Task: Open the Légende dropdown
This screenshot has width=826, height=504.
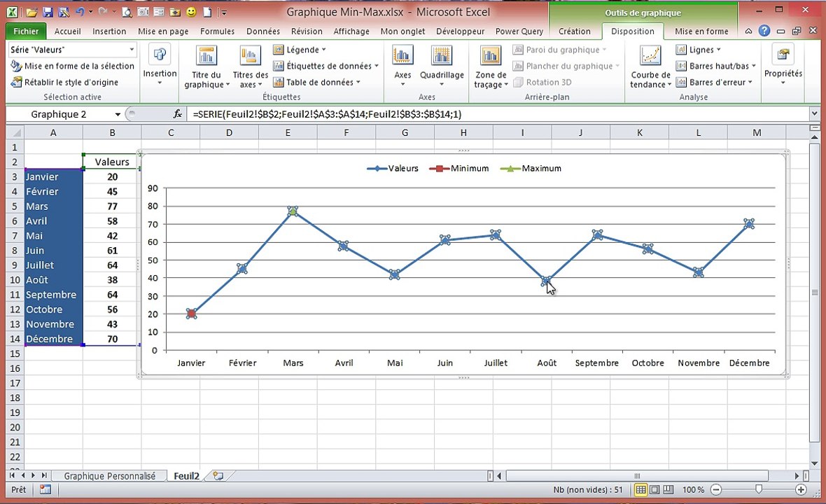Action: tap(299, 50)
